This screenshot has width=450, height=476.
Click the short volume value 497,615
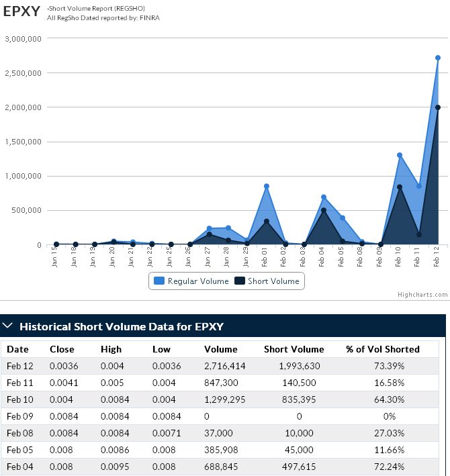(x=299, y=467)
